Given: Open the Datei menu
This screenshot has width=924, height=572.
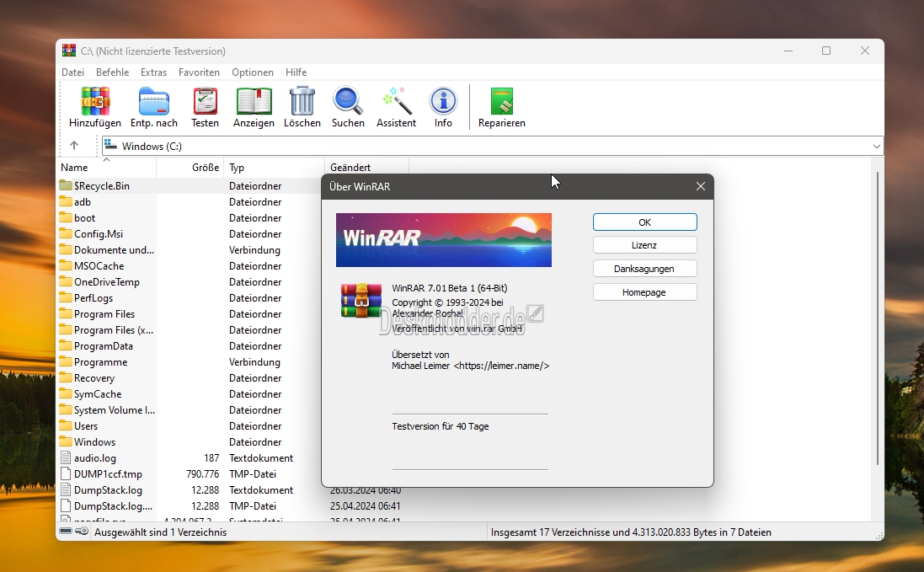Looking at the screenshot, I should pyautogui.click(x=72, y=72).
